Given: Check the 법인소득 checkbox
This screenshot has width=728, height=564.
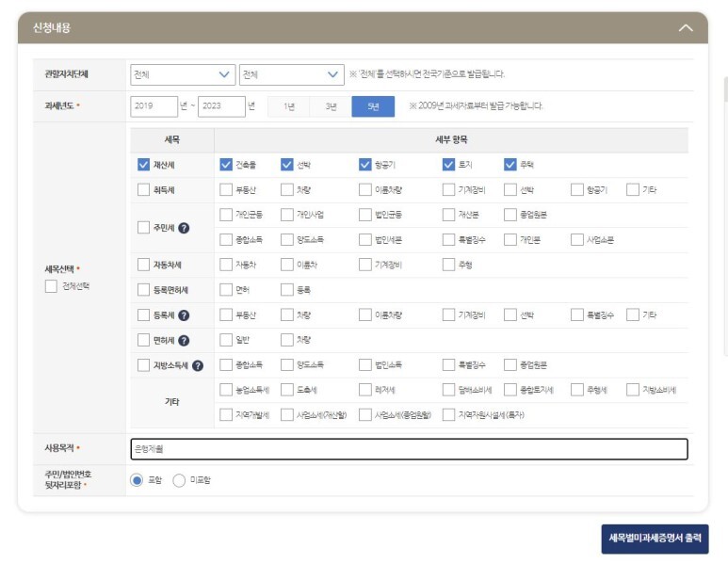Looking at the screenshot, I should click(x=364, y=365).
